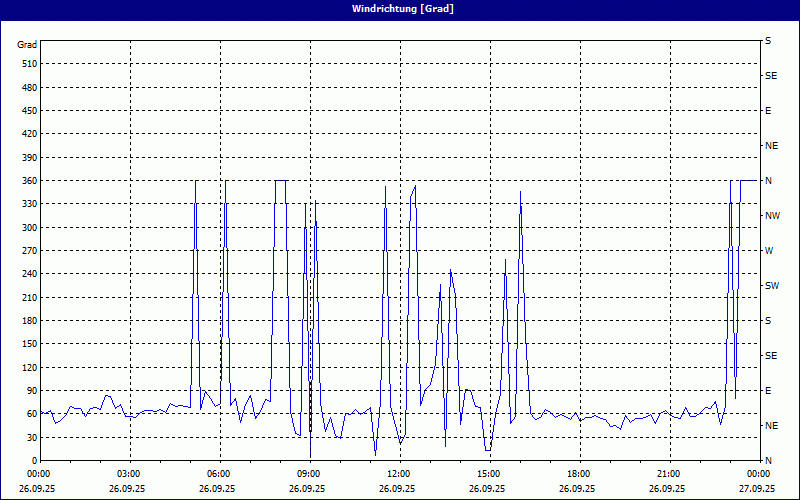Screen dimensions: 800x500
Task: Select the 12:00 time axis label
Action: 399,474
